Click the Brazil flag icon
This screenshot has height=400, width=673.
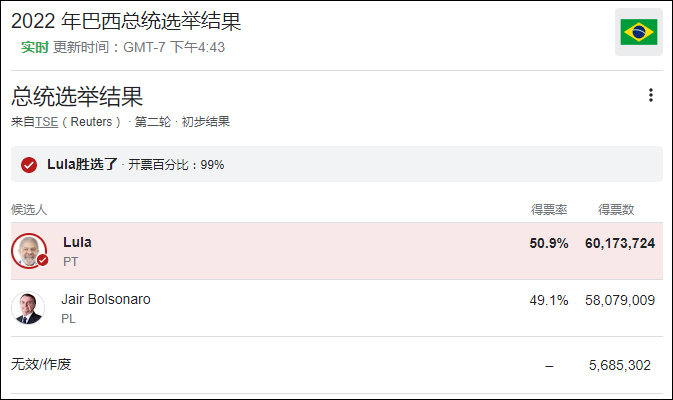[x=638, y=33]
